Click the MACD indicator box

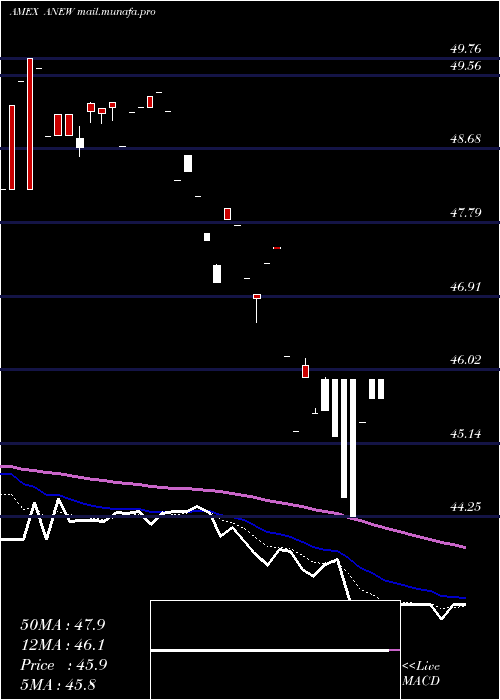coord(275,650)
